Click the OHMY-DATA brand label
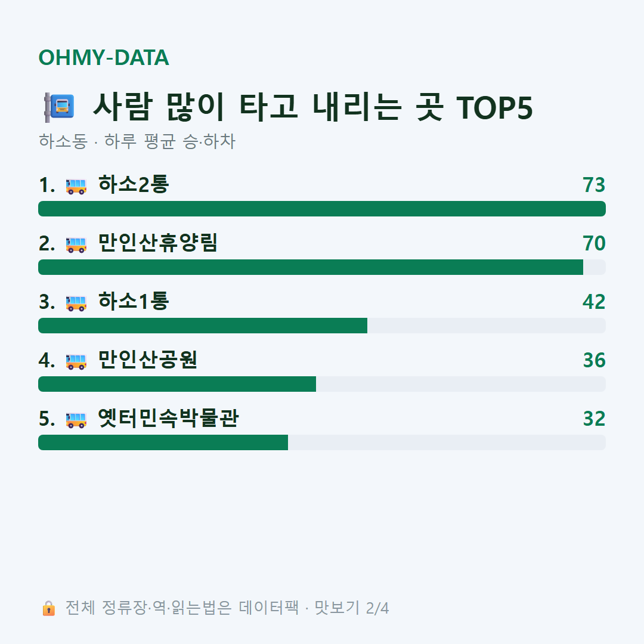 click(104, 57)
